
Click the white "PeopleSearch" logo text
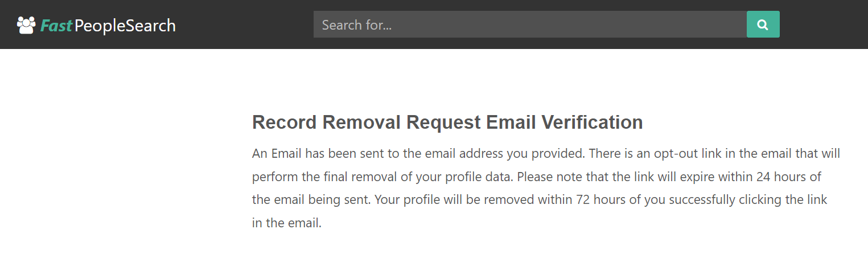pyautogui.click(x=125, y=26)
